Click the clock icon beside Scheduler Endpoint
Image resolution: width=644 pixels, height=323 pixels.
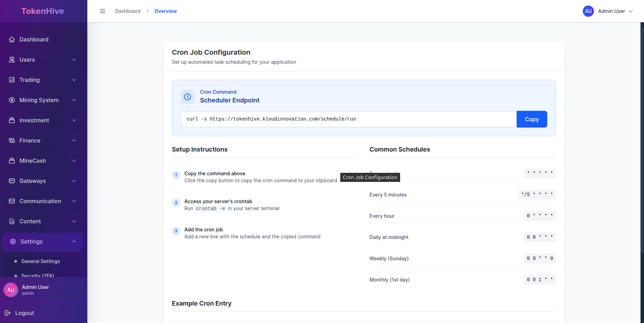pyautogui.click(x=188, y=97)
